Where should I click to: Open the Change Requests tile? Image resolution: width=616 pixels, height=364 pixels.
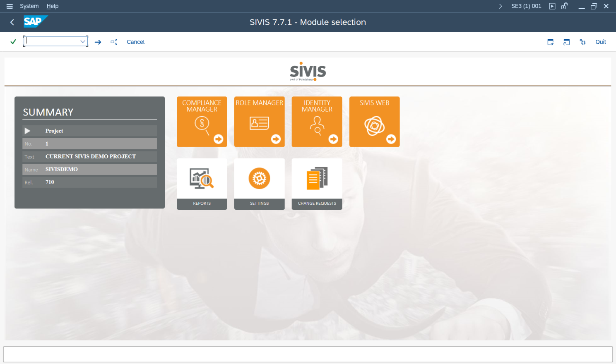click(317, 184)
